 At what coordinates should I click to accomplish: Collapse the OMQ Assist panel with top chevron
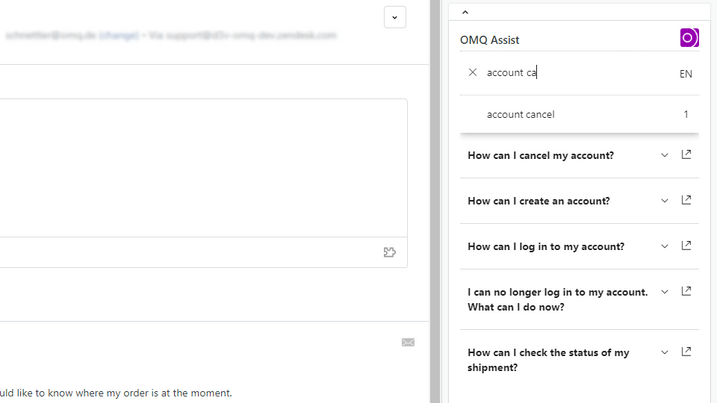(x=465, y=12)
